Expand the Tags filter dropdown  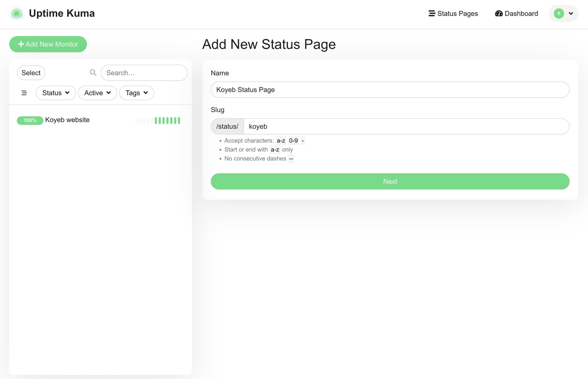click(x=137, y=93)
